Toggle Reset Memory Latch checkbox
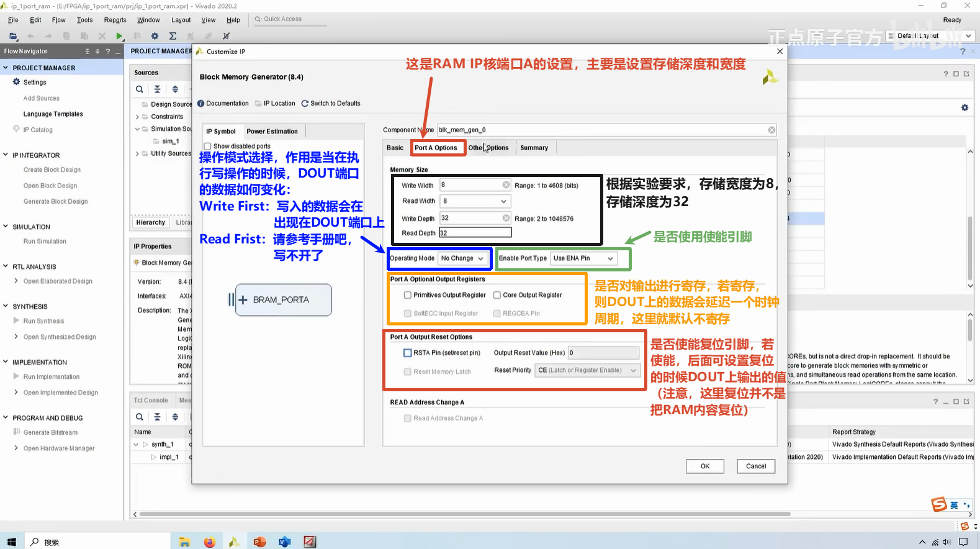The width and height of the screenshot is (980, 549). [408, 372]
